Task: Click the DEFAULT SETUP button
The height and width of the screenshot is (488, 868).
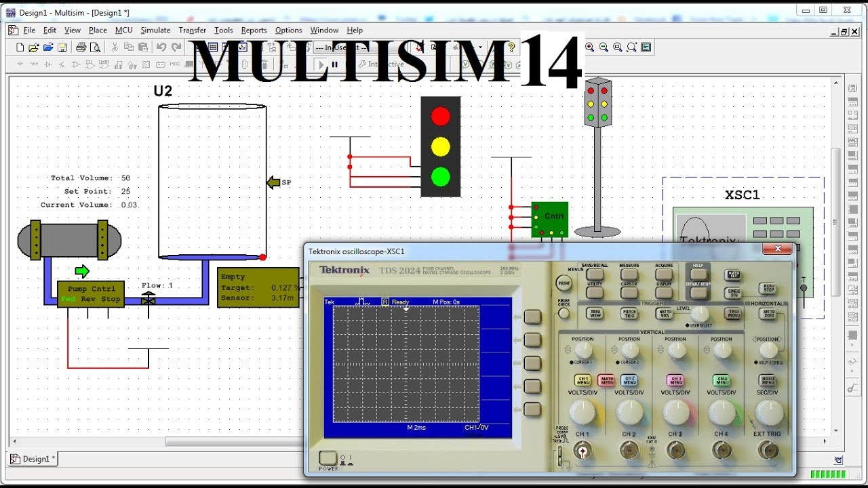Action: click(x=698, y=292)
